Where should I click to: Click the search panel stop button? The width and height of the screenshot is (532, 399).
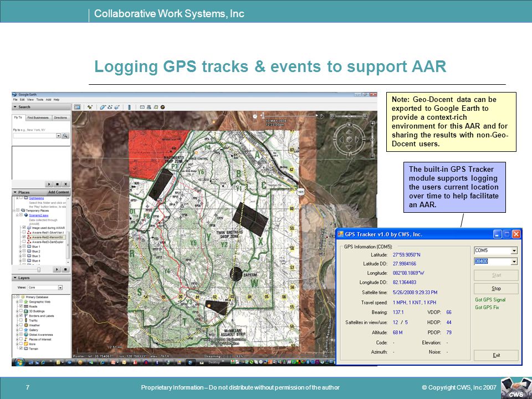[58, 184]
